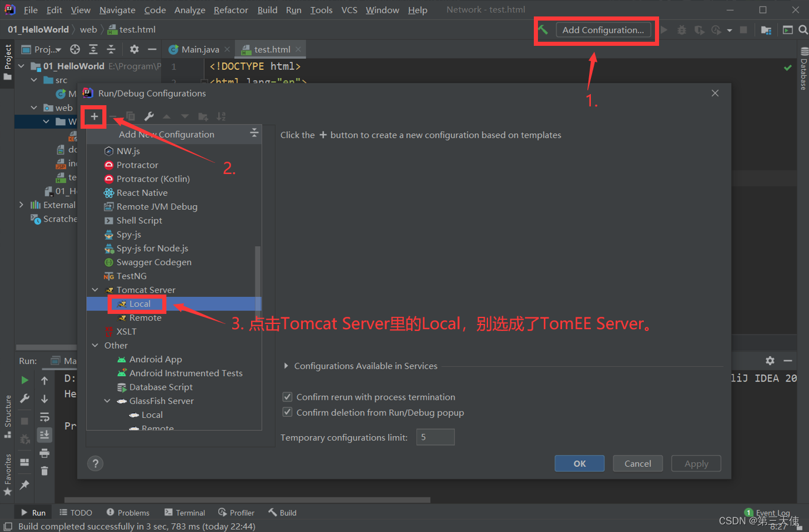This screenshot has width=809, height=532.
Task: Open the Proj... view dropdown
Action: click(x=41, y=49)
